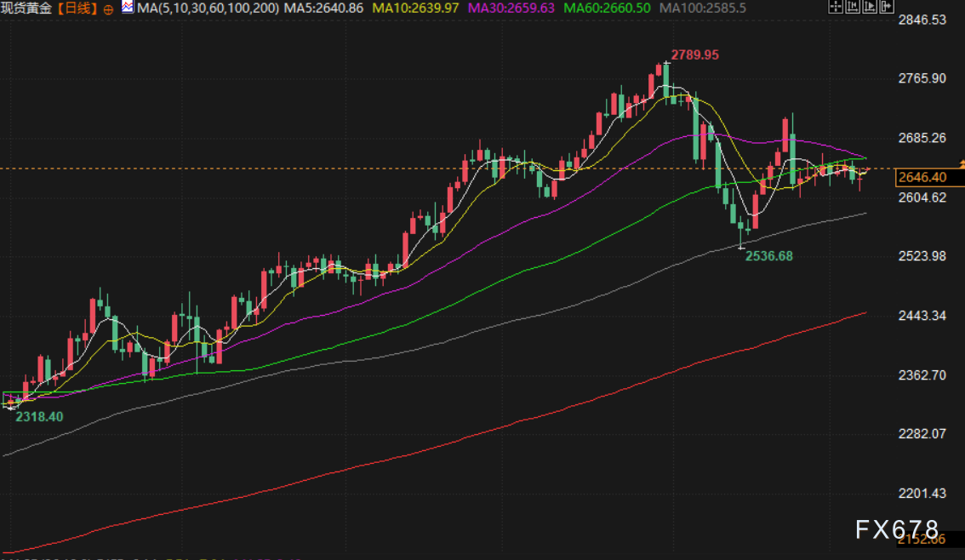Open MA(5,10,30,60,100,200) indicator settings
Image resolution: width=965 pixels, height=560 pixels.
[208, 8]
